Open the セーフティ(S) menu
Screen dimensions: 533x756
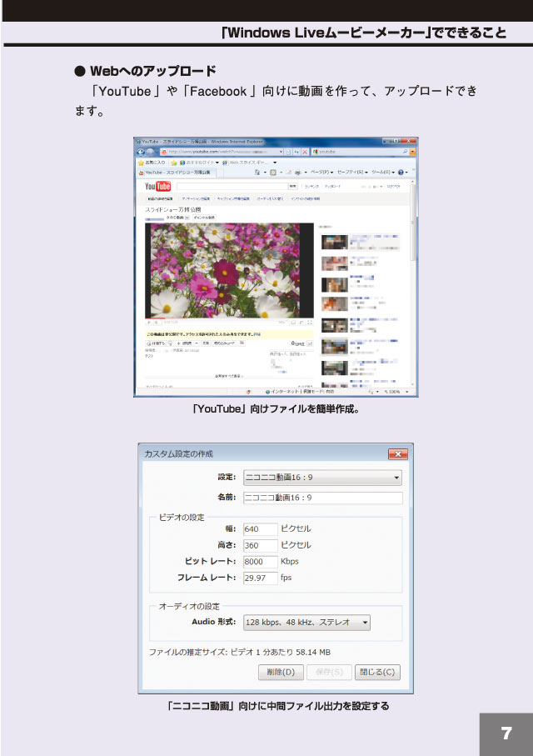(x=352, y=173)
